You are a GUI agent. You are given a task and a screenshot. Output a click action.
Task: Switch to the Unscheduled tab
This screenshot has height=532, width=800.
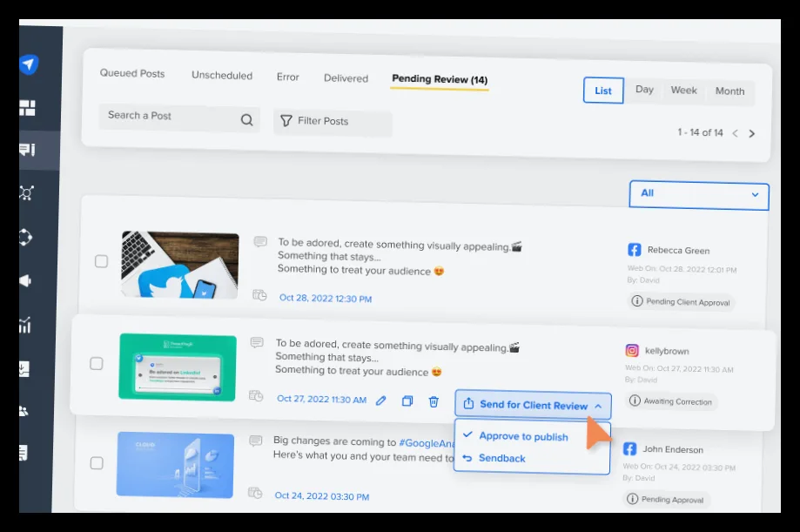pos(222,75)
